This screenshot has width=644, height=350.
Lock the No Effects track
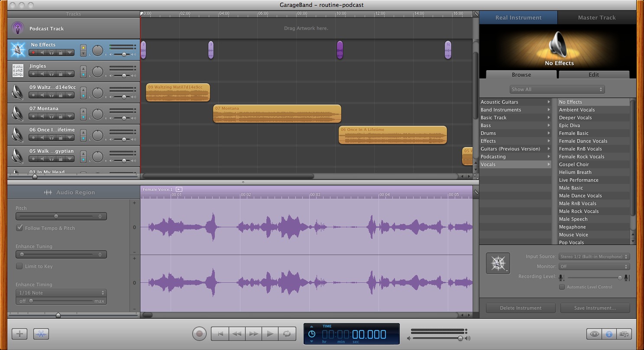(x=61, y=52)
